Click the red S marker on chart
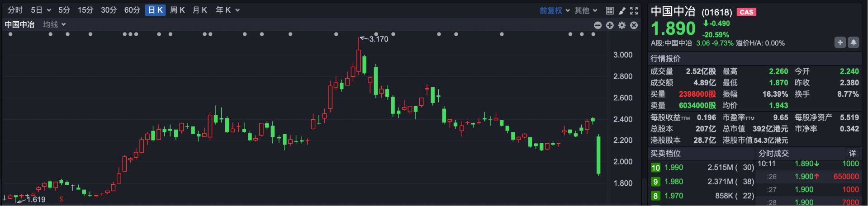The width and height of the screenshot is (868, 206). [x=61, y=199]
